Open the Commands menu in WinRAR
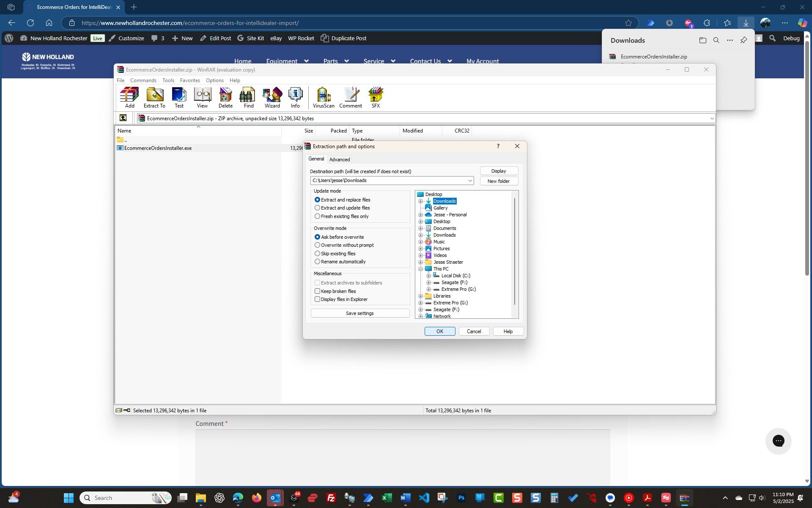 (143, 80)
